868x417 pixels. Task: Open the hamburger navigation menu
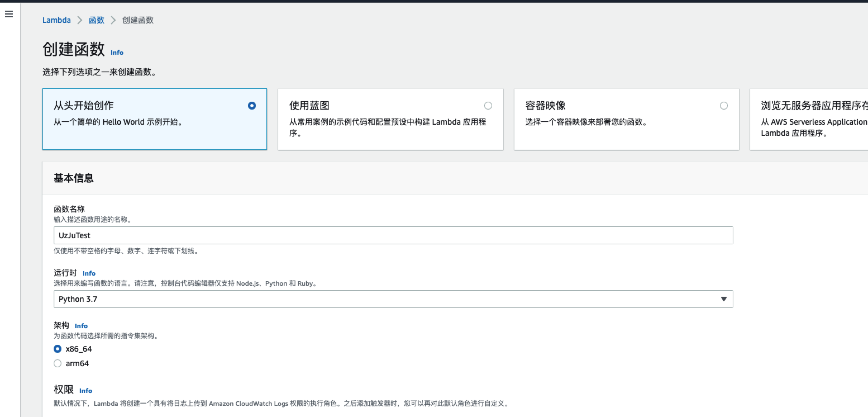9,14
